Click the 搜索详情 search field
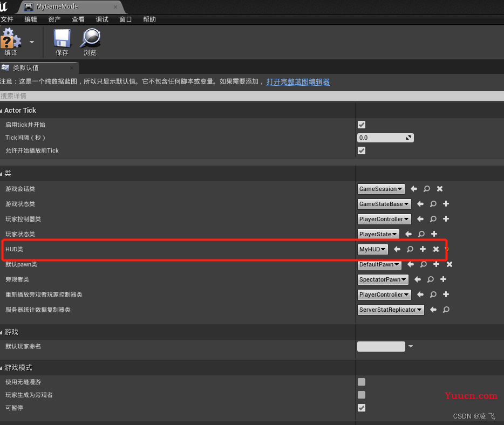 [252, 95]
